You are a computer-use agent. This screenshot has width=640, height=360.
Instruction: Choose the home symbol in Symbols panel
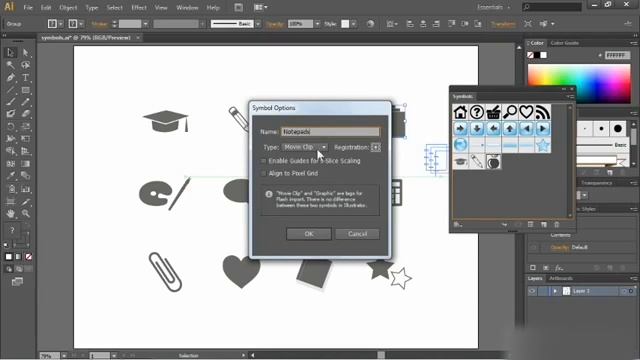[460, 112]
